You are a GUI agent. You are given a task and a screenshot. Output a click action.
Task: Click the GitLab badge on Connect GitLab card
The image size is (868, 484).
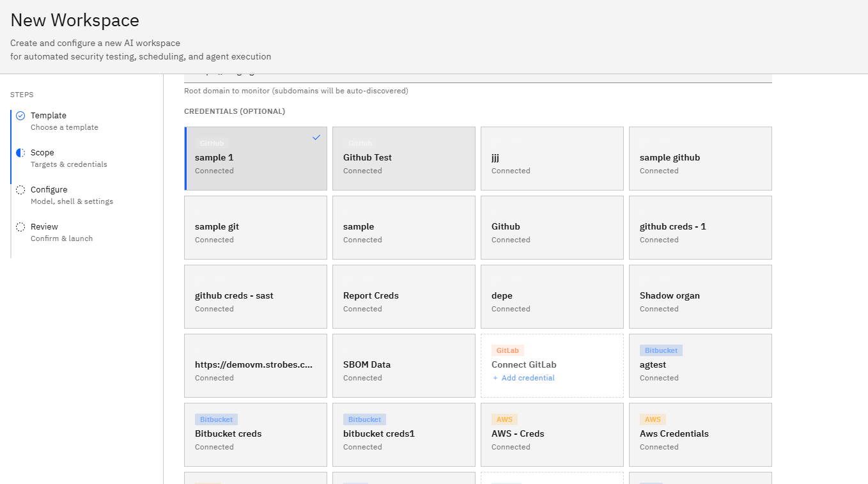pyautogui.click(x=508, y=350)
